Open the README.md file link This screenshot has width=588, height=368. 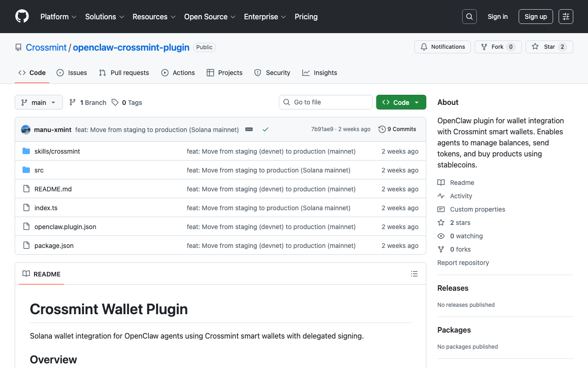click(x=53, y=189)
